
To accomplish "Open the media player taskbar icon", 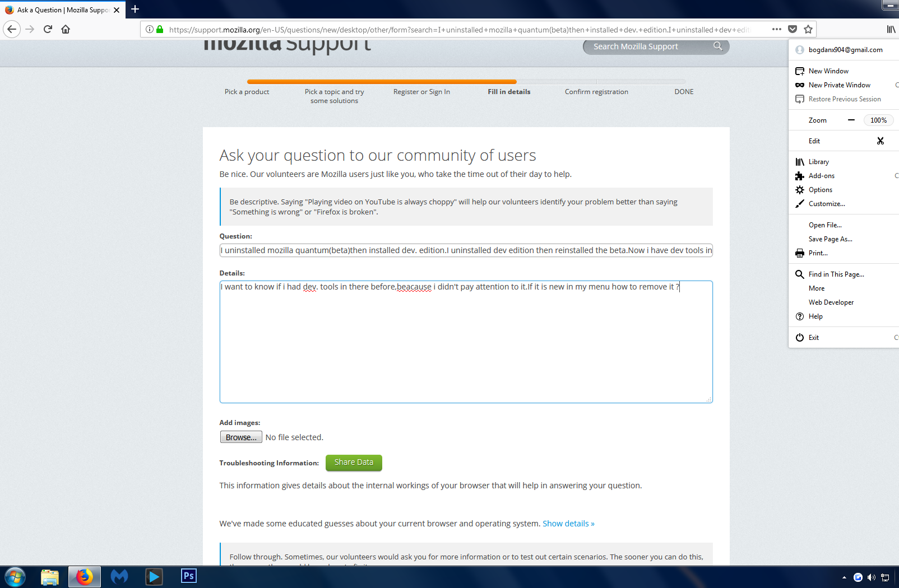I will tap(154, 577).
